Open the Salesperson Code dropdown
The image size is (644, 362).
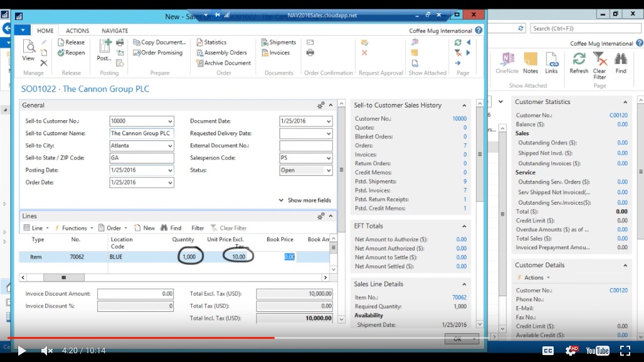[x=328, y=158]
